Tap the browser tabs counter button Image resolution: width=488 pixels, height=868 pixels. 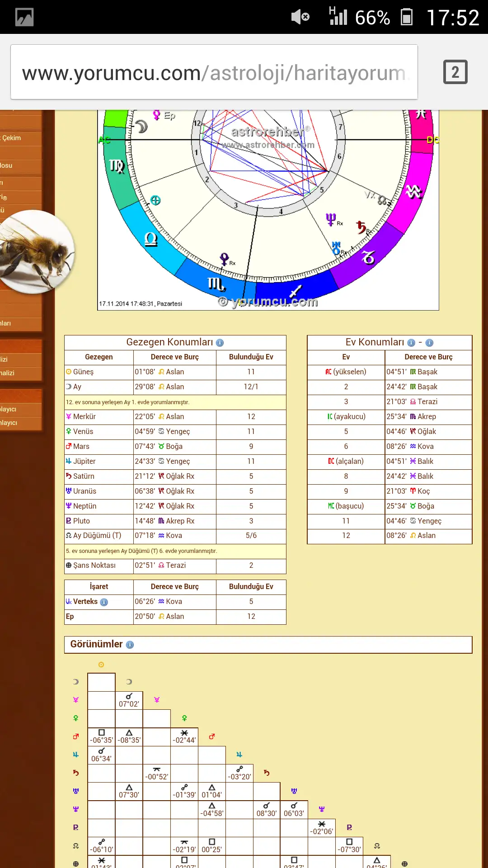click(455, 72)
